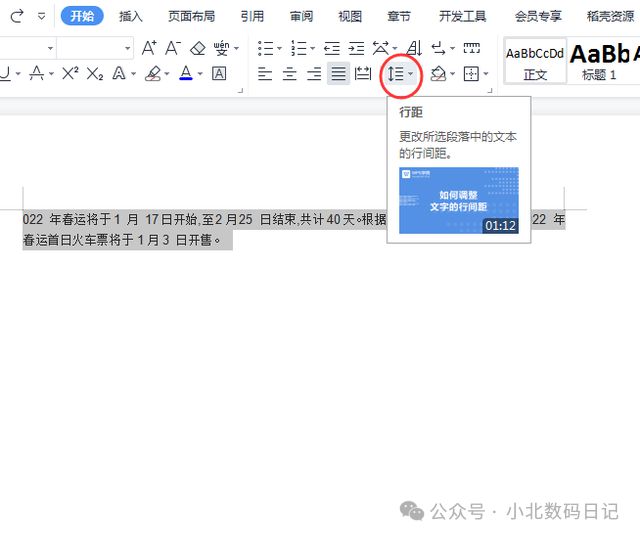Image resolution: width=640 pixels, height=538 pixels.
Task: Click the redo arrow icon
Action: pyautogui.click(x=17, y=16)
